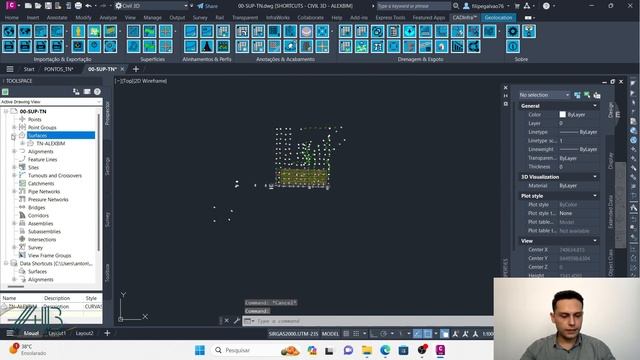This screenshot has height=360, width=640.
Task: Expand the Pipe Networks tree node
Action: pos(14,191)
